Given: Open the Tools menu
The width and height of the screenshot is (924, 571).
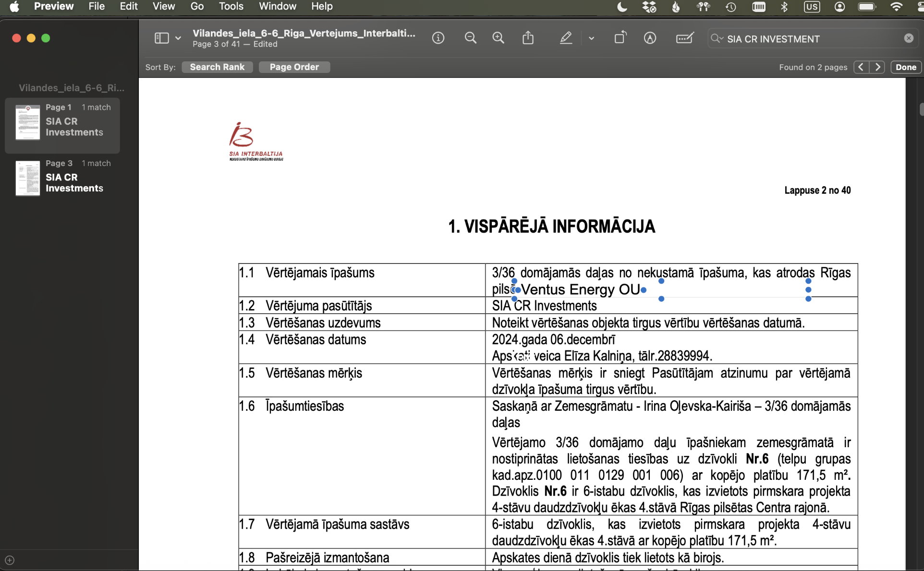Looking at the screenshot, I should coord(231,7).
